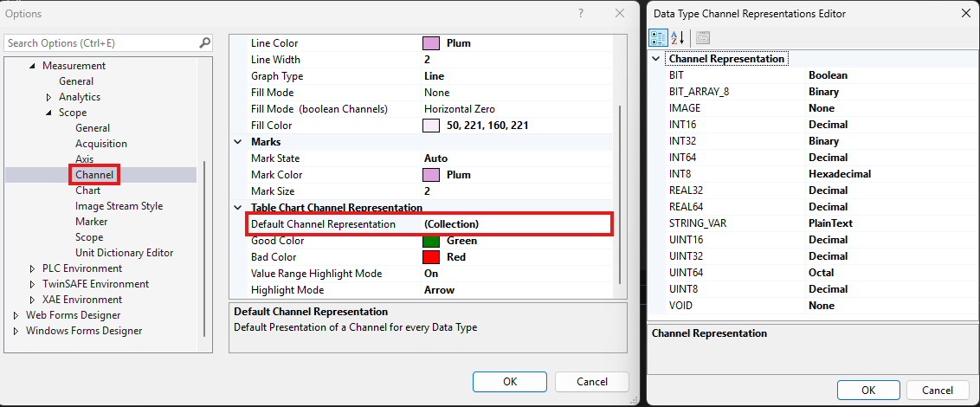
Task: Click the Plum Line Color swatch
Action: [x=430, y=43]
